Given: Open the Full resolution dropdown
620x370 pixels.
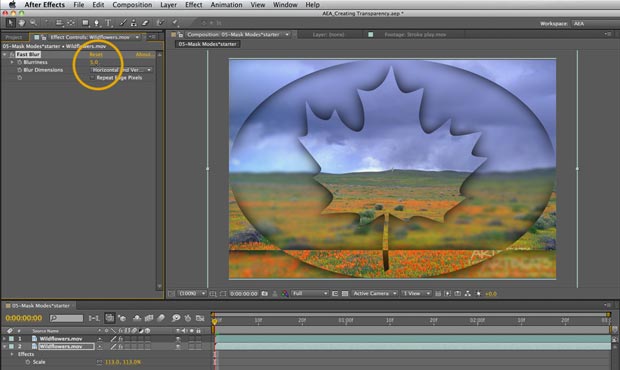Looking at the screenshot, I should tap(310, 293).
